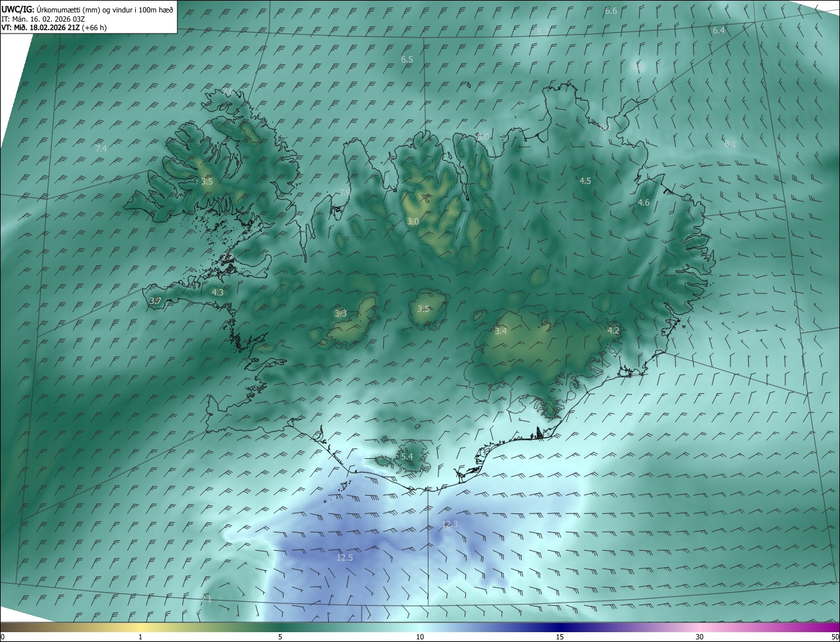840x642 pixels.
Task: Click the 4.2 value on the map
Action: tap(614, 330)
